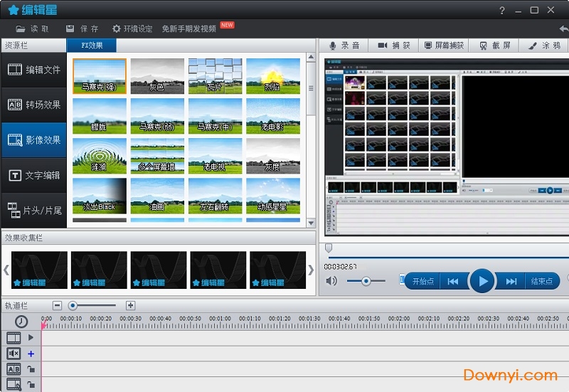
Task: Select the 油画 oil painting effect thumbnail
Action: (x=158, y=196)
